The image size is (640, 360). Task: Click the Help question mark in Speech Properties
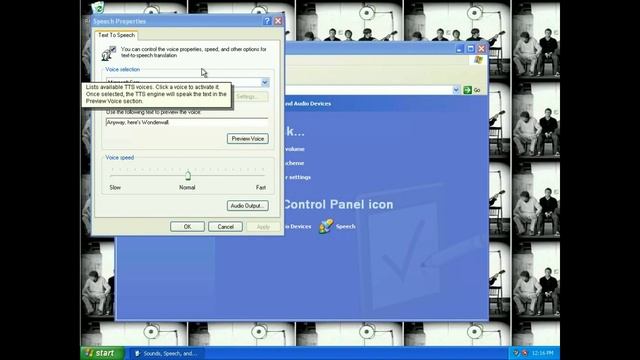pos(267,21)
